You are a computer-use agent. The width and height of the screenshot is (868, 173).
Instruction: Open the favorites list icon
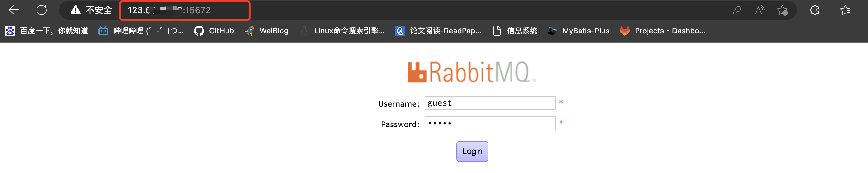point(845,10)
